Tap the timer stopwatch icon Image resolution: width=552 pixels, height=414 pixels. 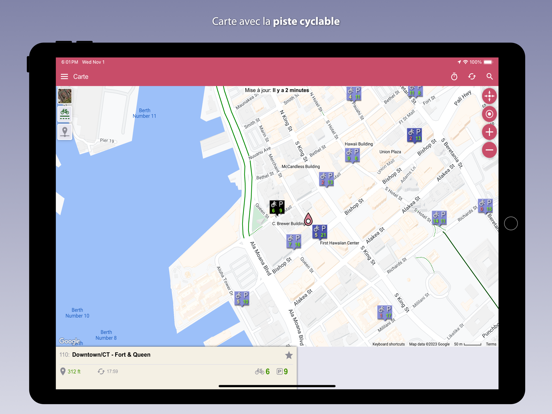(454, 76)
